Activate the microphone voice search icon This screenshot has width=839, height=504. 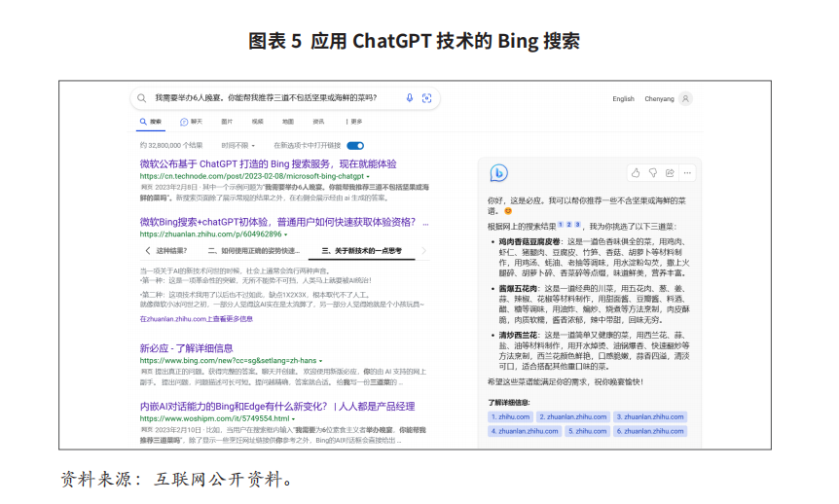[410, 98]
